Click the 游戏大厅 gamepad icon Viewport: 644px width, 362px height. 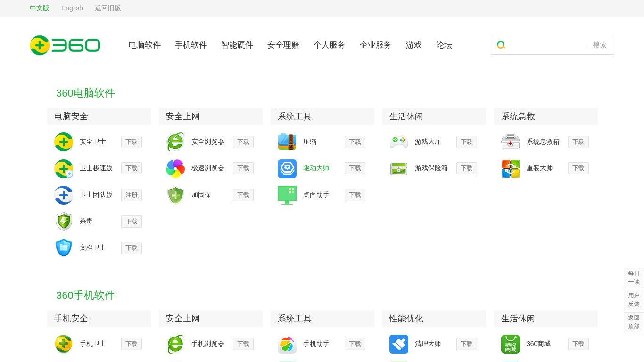pyautogui.click(x=399, y=142)
